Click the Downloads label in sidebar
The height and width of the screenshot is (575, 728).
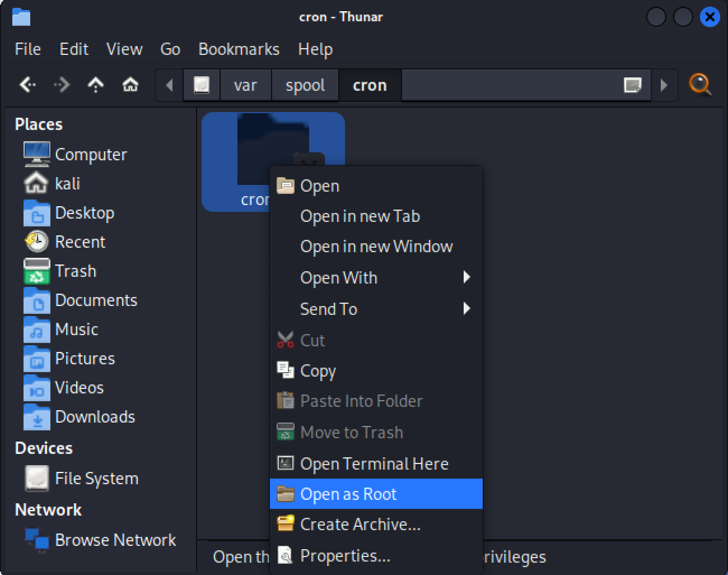click(x=95, y=416)
